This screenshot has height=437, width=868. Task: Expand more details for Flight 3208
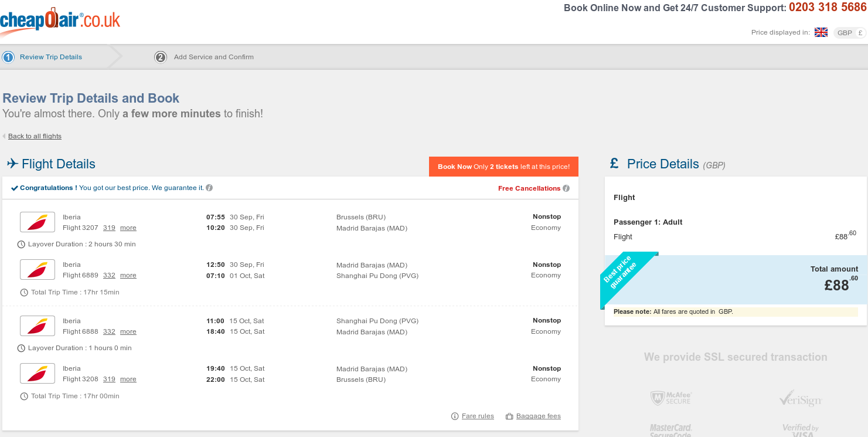[128, 380]
